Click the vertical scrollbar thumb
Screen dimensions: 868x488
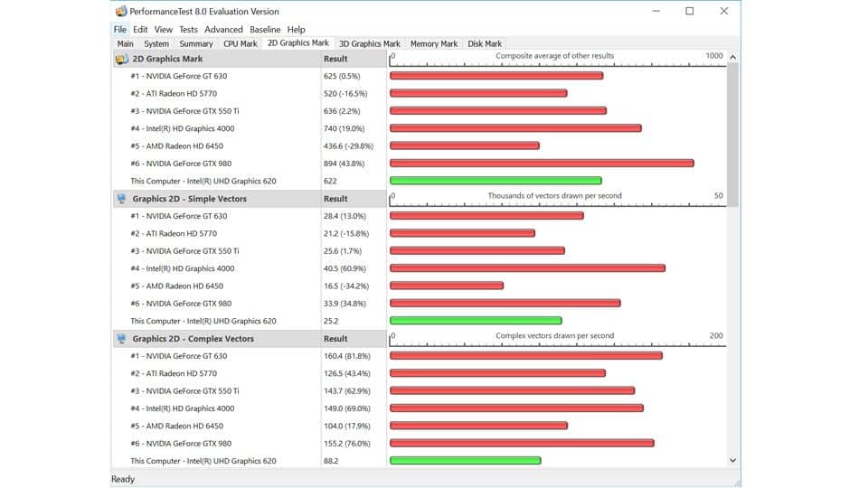coord(733,135)
